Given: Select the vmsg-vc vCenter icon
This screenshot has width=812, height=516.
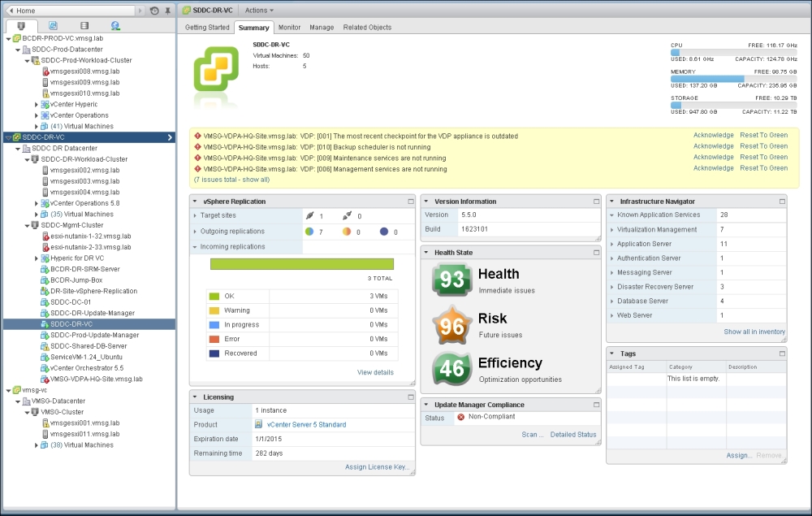Looking at the screenshot, I should pos(16,390).
